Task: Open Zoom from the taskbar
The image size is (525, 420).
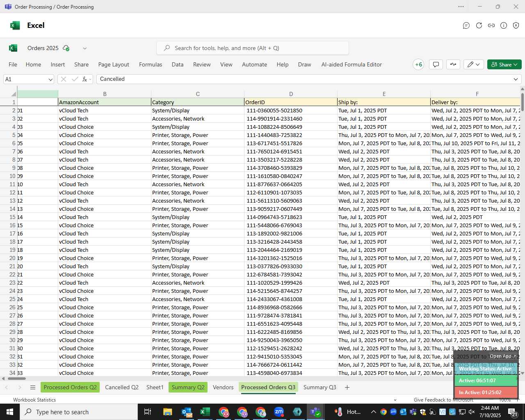Action: tap(279, 412)
